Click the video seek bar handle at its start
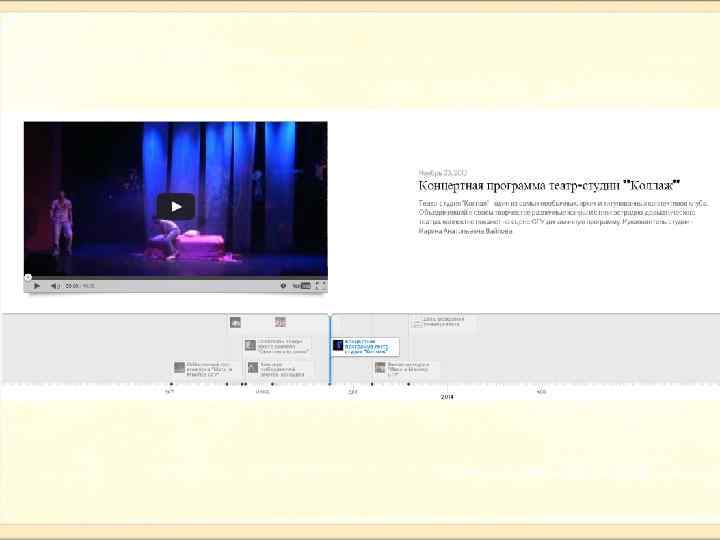The image size is (720, 540). point(28,277)
